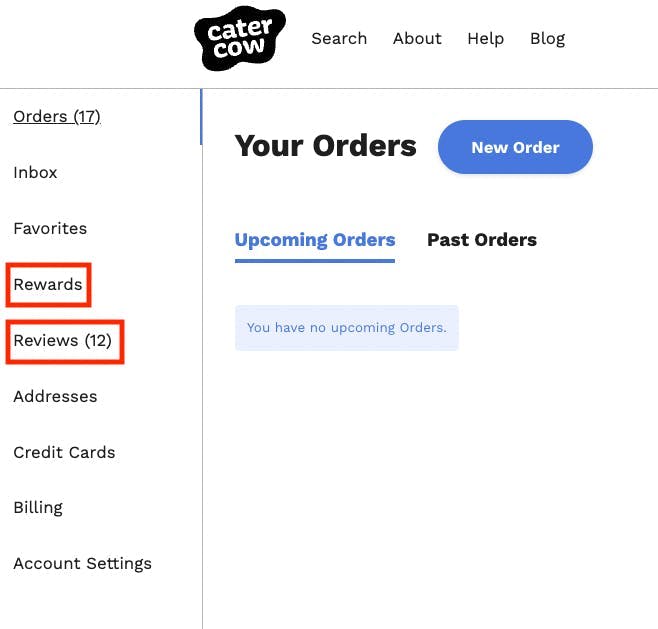Open the Inbox section
658x629 pixels.
click(x=35, y=173)
